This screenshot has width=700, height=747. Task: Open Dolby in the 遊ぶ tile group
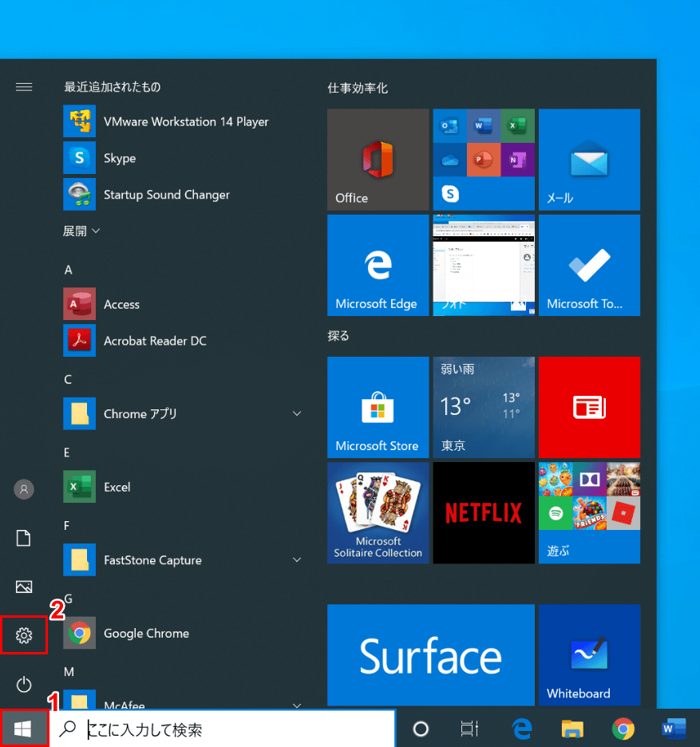tap(589, 480)
